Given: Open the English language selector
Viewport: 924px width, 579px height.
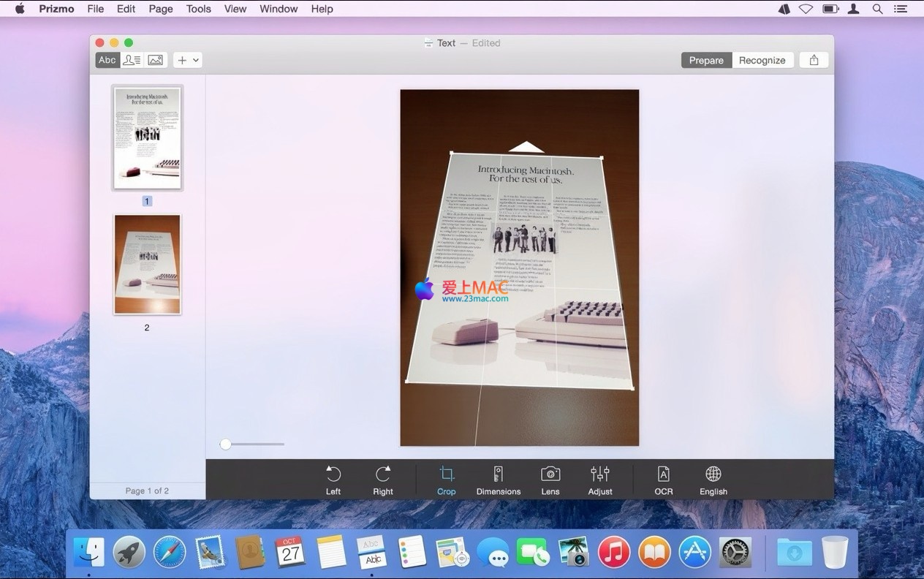Looking at the screenshot, I should pyautogui.click(x=713, y=480).
